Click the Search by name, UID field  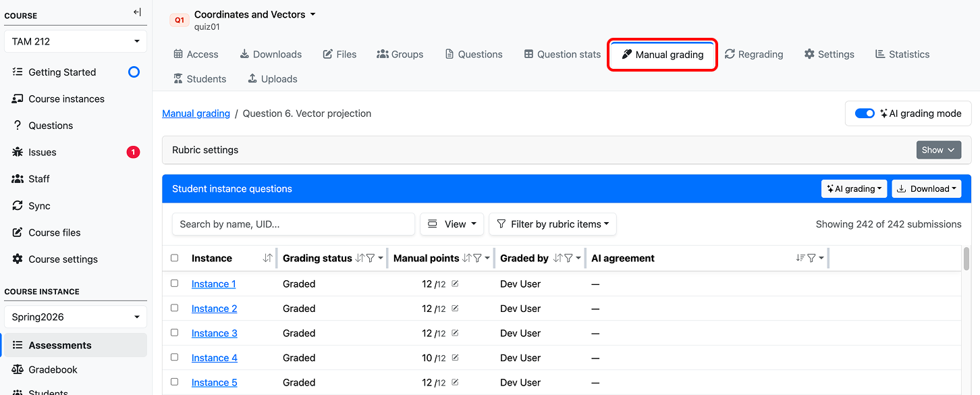click(x=294, y=224)
